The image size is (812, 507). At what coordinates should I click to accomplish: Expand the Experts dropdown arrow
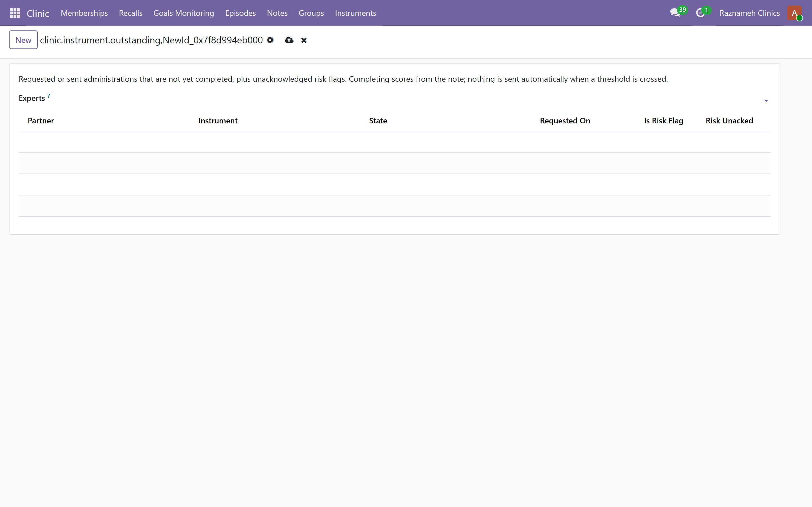click(x=766, y=101)
